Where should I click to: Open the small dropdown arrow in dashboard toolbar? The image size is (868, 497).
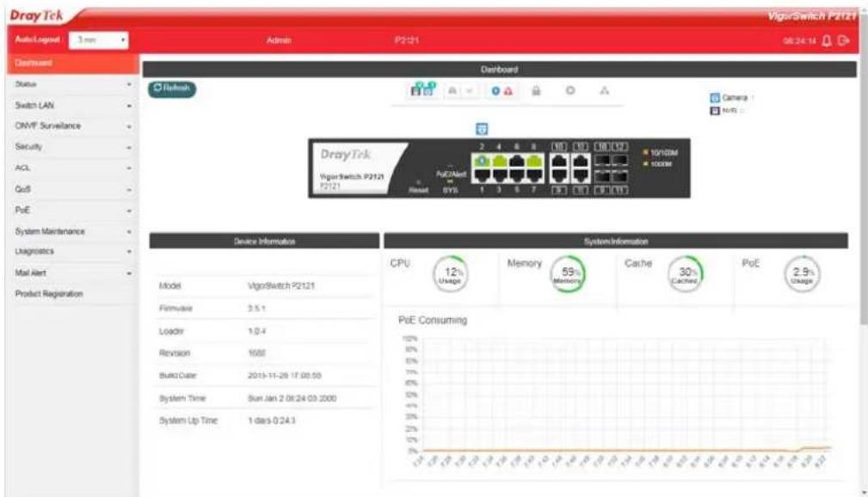pos(470,91)
